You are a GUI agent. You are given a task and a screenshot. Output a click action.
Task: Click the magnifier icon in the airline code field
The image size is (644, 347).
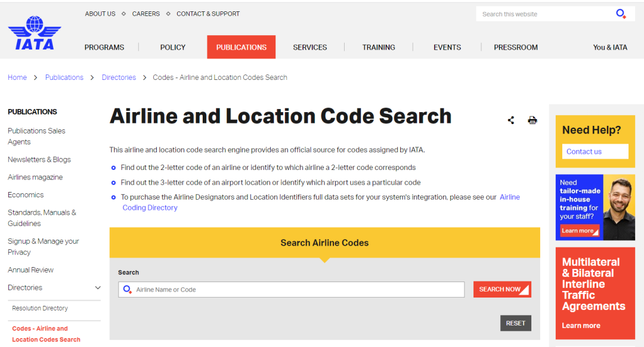tap(127, 290)
